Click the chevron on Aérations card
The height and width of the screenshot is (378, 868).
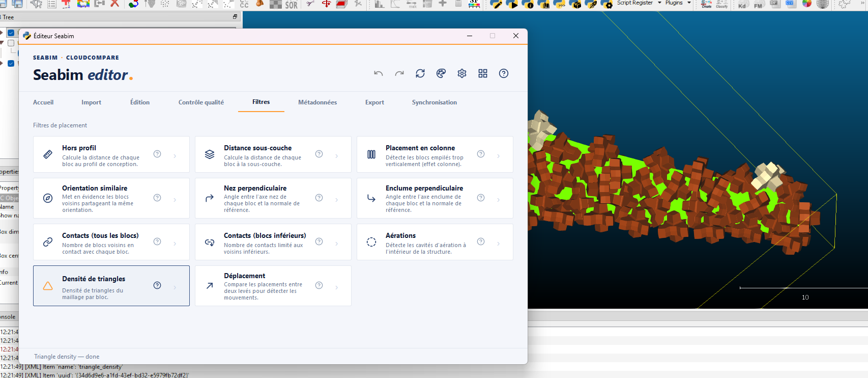click(x=498, y=244)
